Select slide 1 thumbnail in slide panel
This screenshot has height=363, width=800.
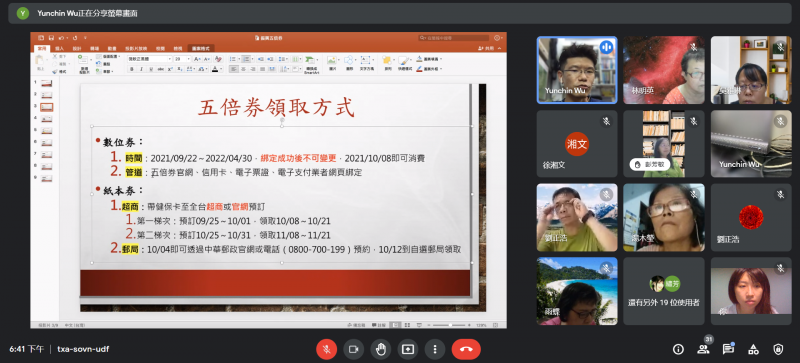[46, 83]
